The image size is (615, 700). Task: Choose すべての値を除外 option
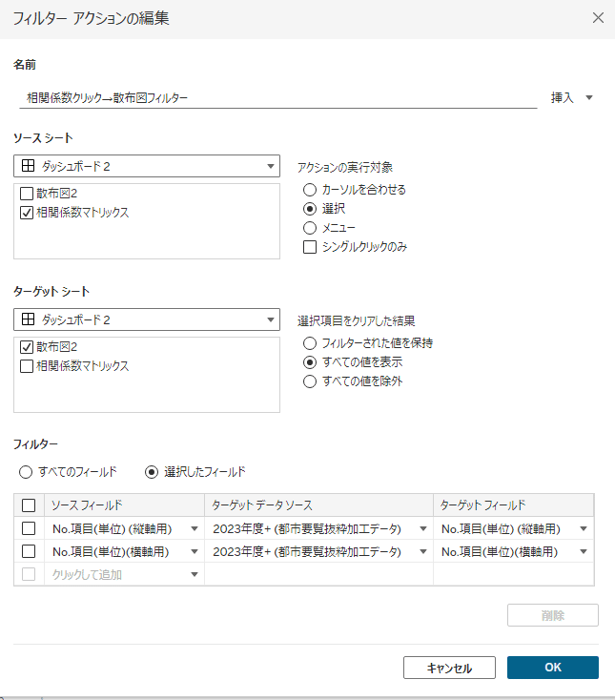click(310, 381)
